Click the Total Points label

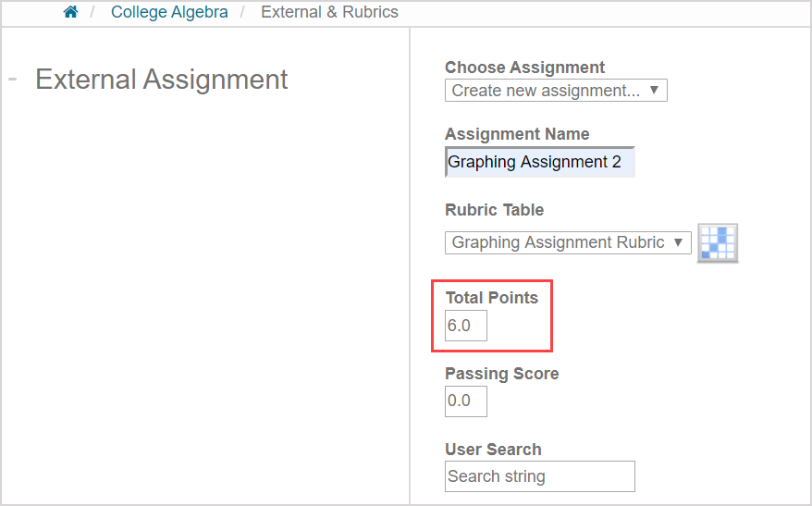coord(491,298)
